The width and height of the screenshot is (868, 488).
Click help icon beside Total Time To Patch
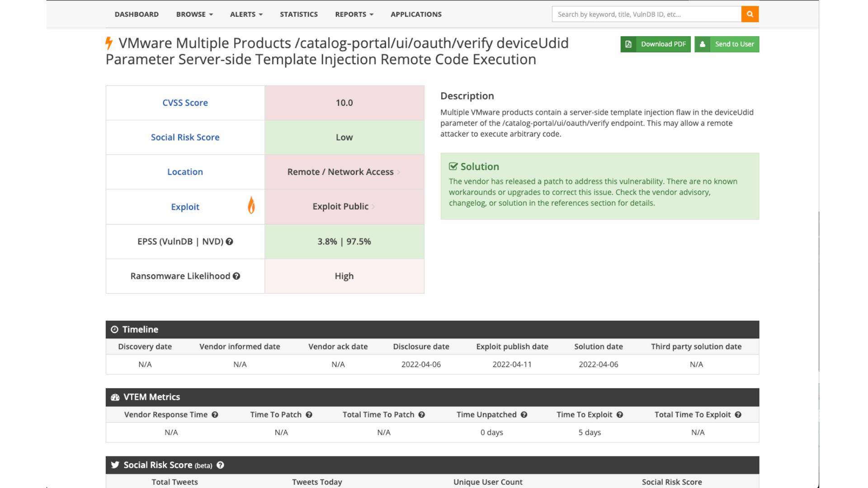[422, 415]
